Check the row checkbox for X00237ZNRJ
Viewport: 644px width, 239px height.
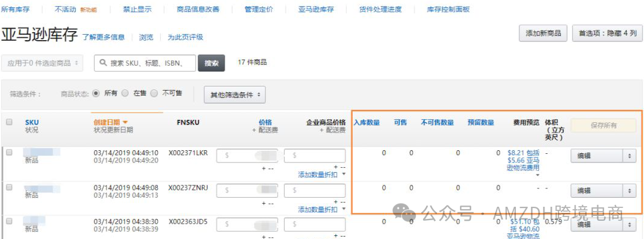[9, 187]
